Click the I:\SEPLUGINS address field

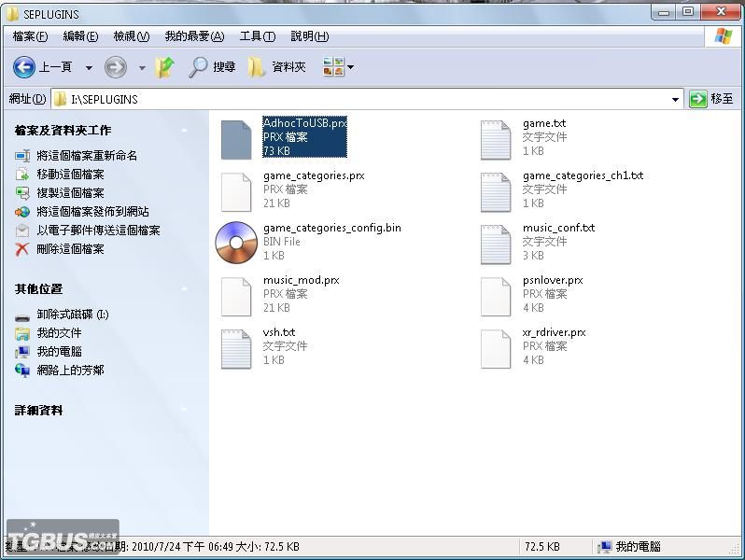point(367,99)
